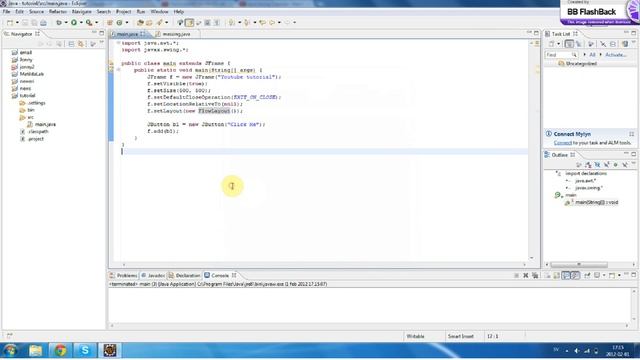The image size is (640, 360).
Task: Click the Search flashlight toolbar icon
Action: pyautogui.click(x=160, y=22)
